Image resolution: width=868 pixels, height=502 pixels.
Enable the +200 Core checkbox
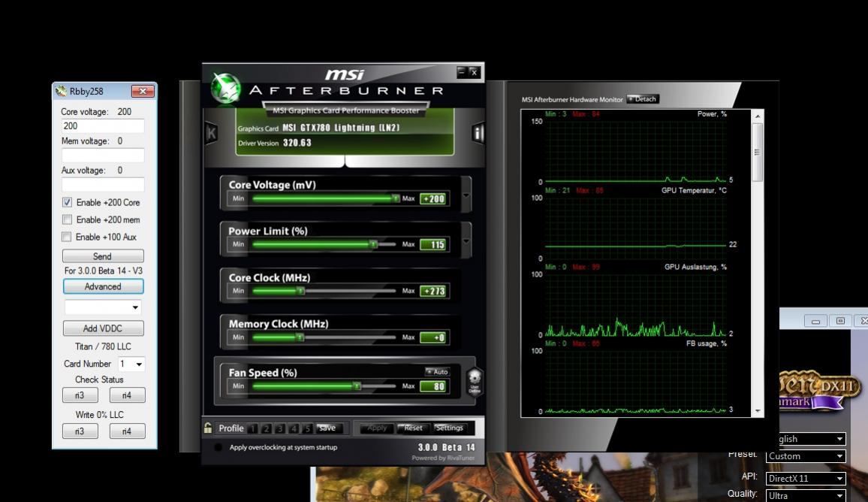click(67, 202)
